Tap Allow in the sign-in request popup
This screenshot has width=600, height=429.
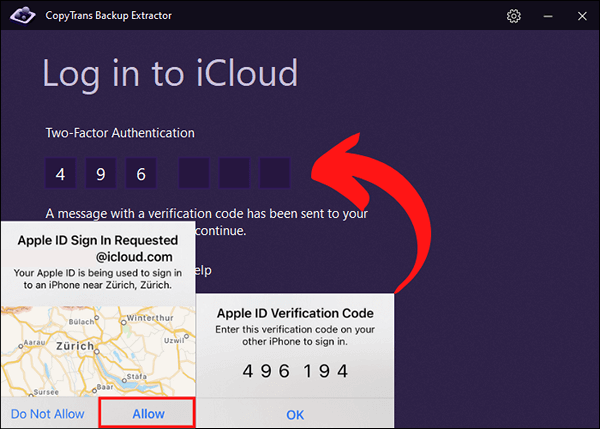(148, 413)
